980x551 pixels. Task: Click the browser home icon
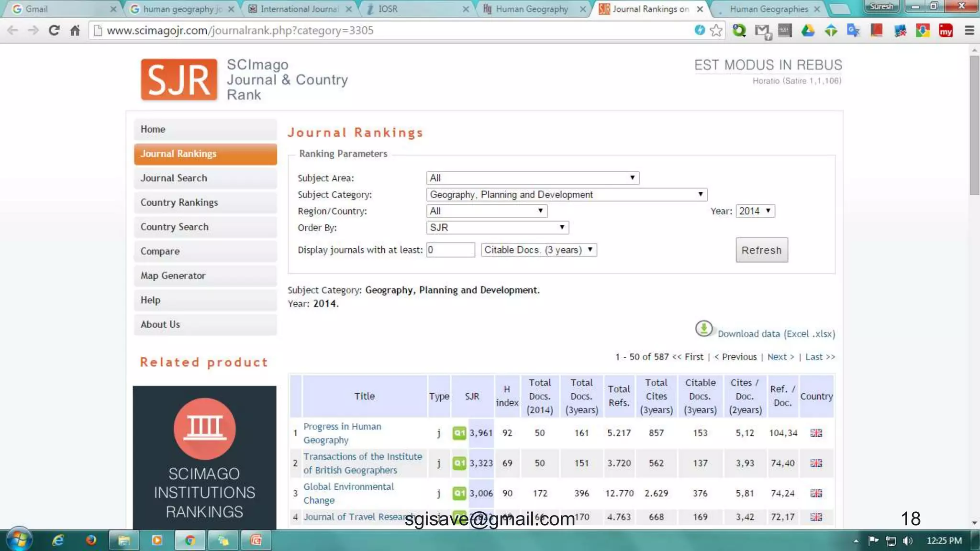tap(75, 31)
